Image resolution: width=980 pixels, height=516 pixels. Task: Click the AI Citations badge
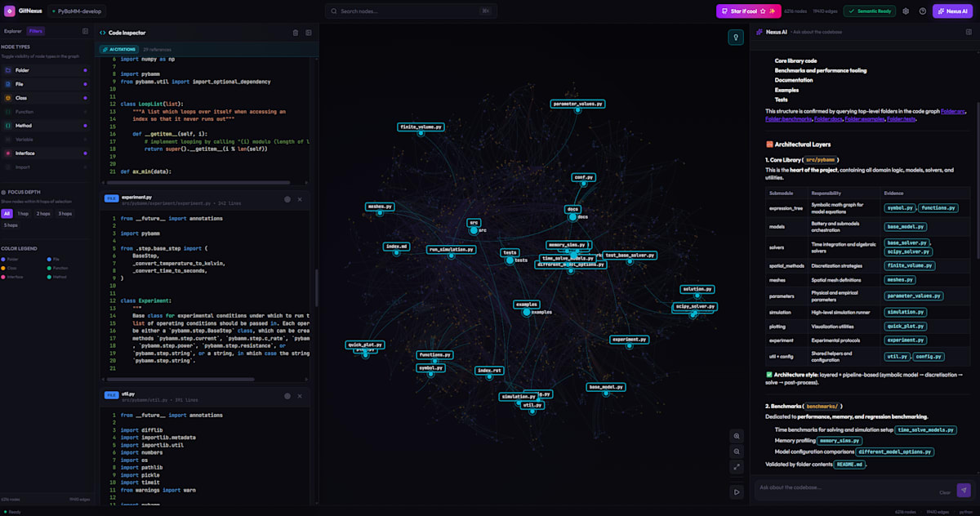pos(121,50)
